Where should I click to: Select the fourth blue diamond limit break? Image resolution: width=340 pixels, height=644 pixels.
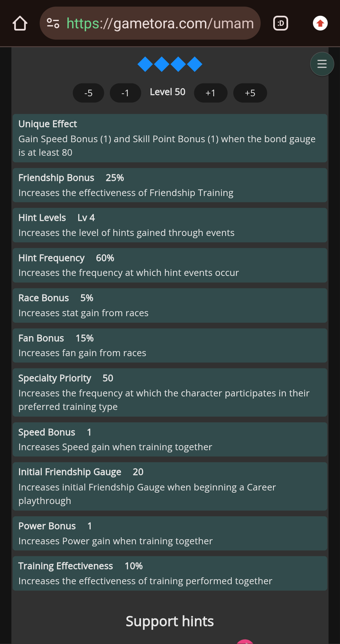coord(195,64)
